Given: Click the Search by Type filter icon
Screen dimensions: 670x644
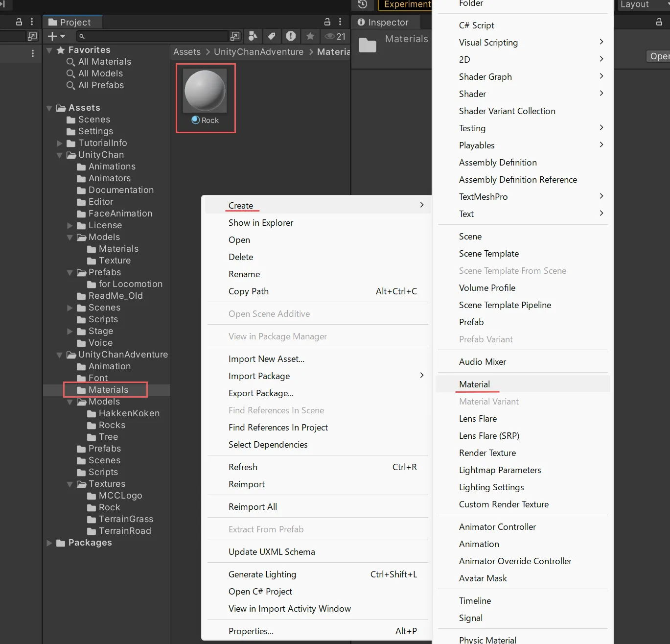Looking at the screenshot, I should pyautogui.click(x=253, y=36).
